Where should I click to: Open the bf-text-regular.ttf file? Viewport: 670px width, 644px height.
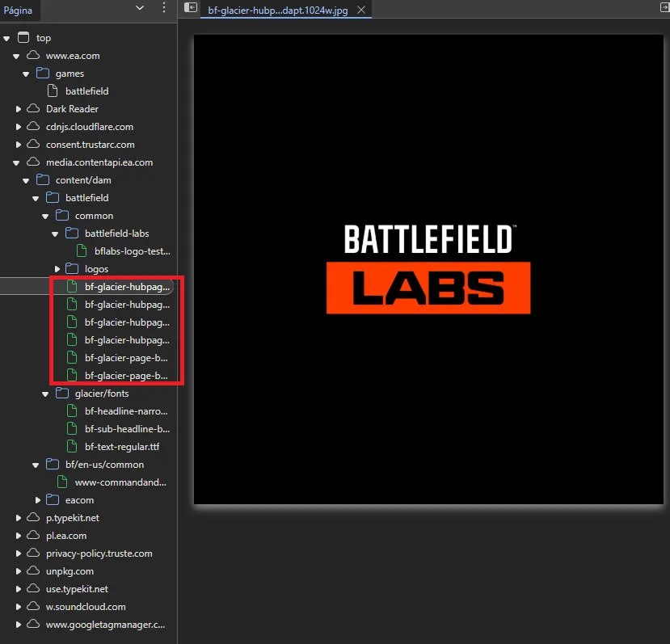coord(122,447)
